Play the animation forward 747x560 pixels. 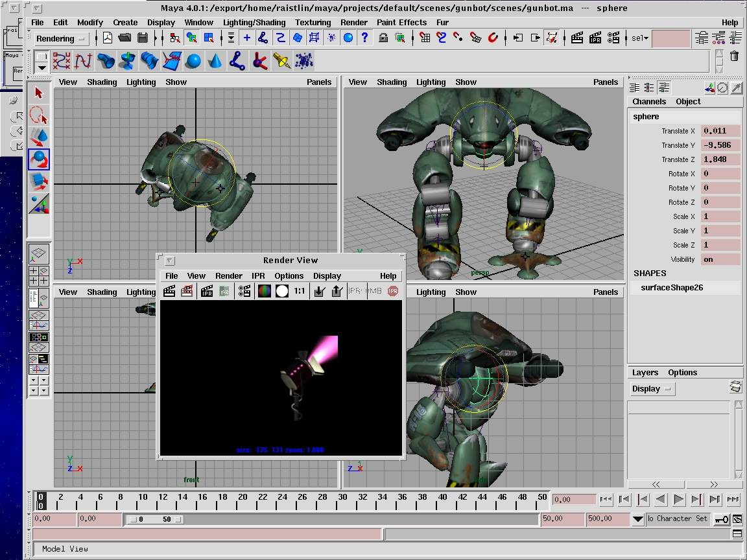coord(678,500)
